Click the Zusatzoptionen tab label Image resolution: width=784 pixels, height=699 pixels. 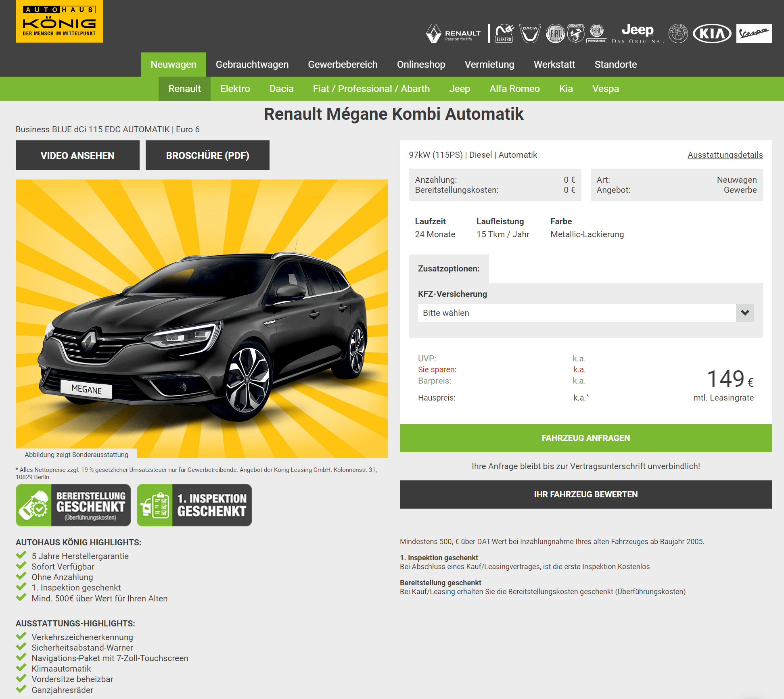click(x=449, y=269)
